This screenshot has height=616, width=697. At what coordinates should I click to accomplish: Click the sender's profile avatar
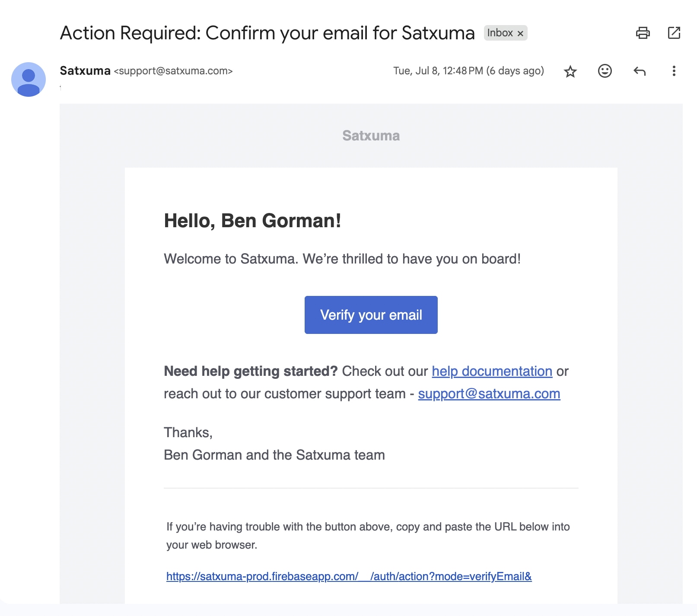tap(29, 80)
